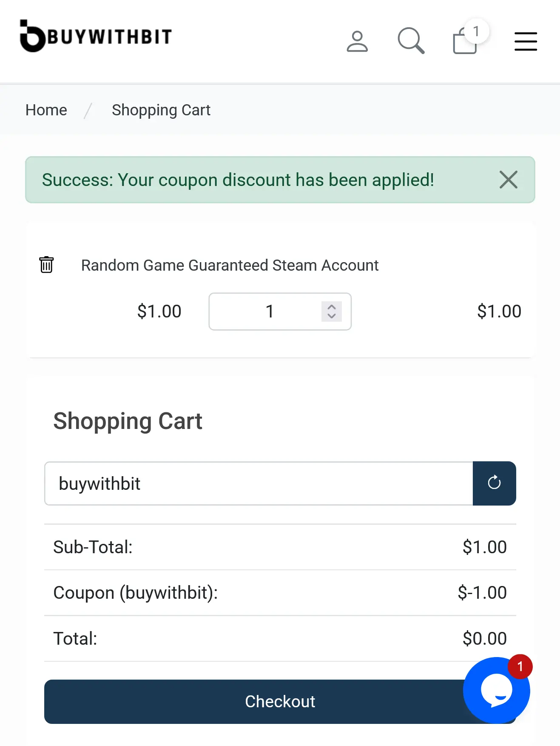This screenshot has width=560, height=746.
Task: Click the red chat notification badge
Action: [x=520, y=667]
